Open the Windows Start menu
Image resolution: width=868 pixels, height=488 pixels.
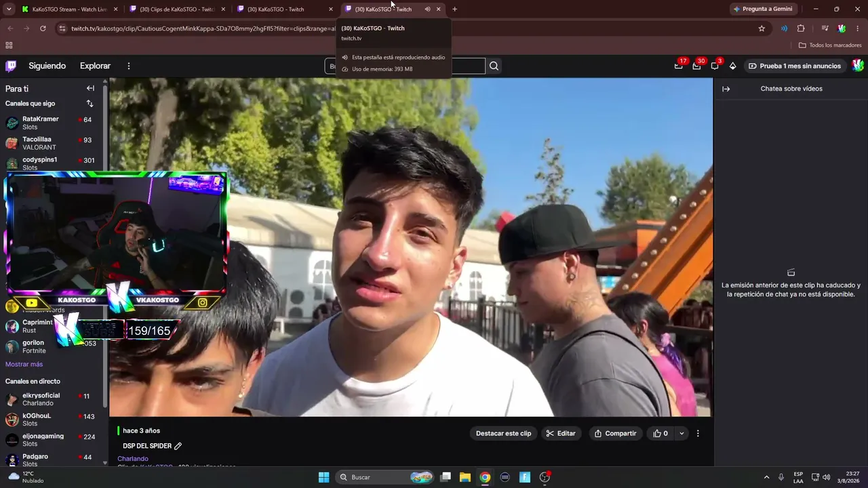[x=323, y=477]
